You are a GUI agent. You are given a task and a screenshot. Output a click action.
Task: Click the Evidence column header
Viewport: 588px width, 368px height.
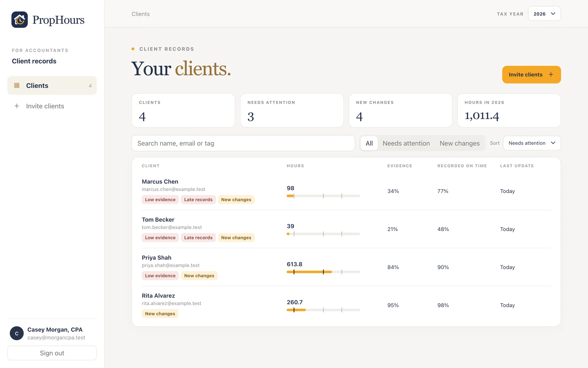pyautogui.click(x=400, y=166)
